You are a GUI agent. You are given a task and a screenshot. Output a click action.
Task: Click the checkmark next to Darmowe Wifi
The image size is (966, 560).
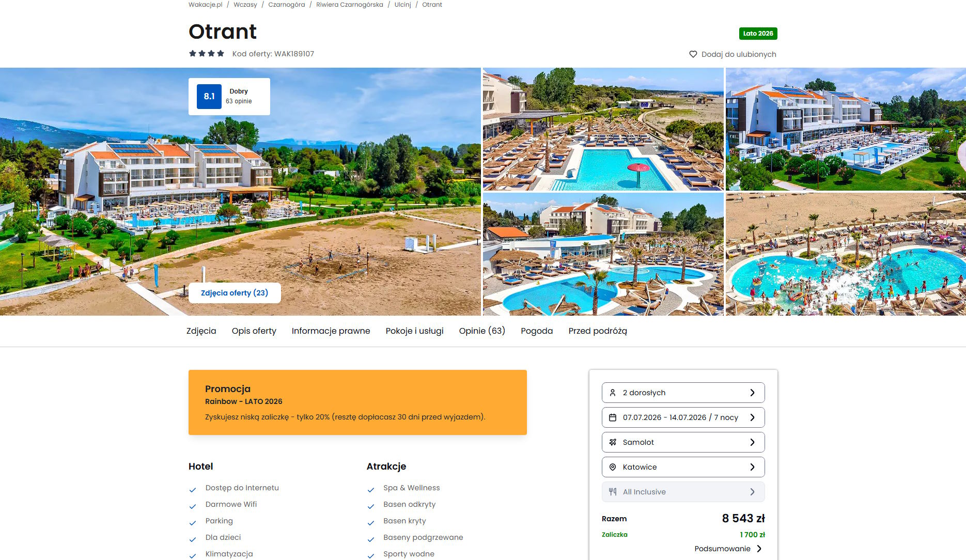tap(193, 506)
